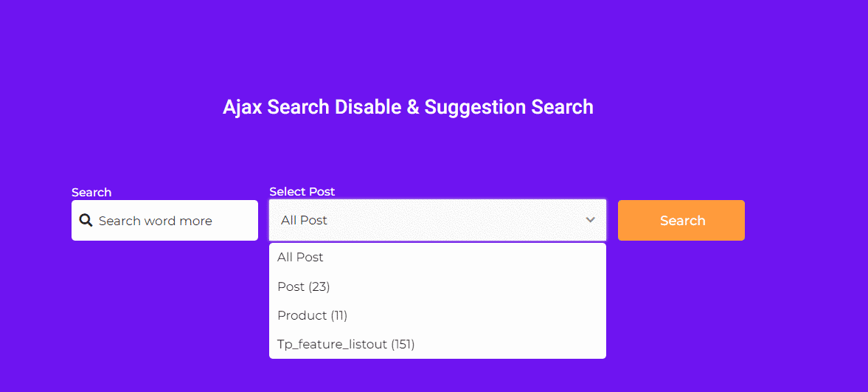
Task: Choose 'All Post' from the open options list
Action: click(x=437, y=257)
